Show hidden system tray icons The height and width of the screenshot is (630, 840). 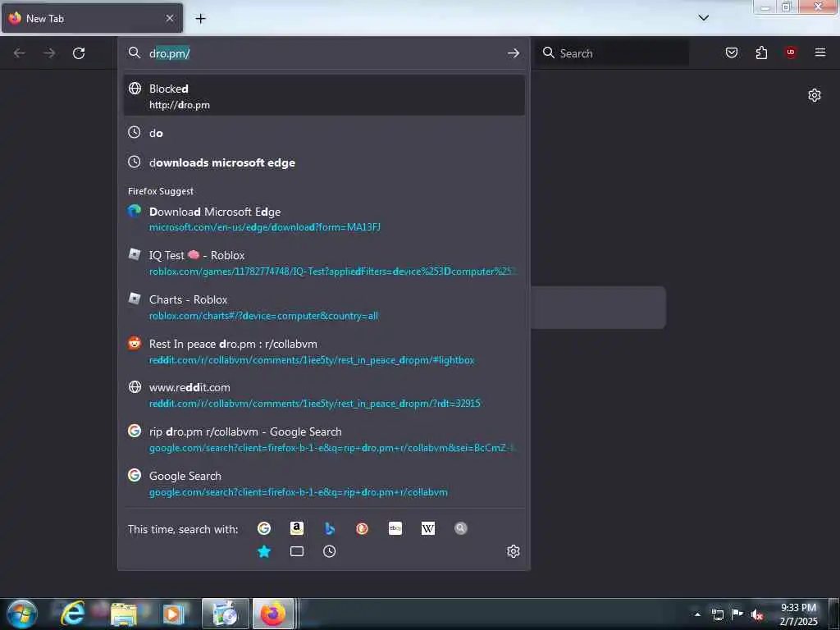click(697, 614)
